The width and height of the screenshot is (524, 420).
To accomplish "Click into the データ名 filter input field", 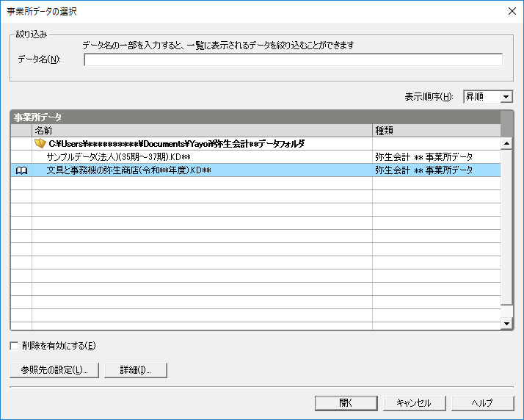I will click(293, 60).
